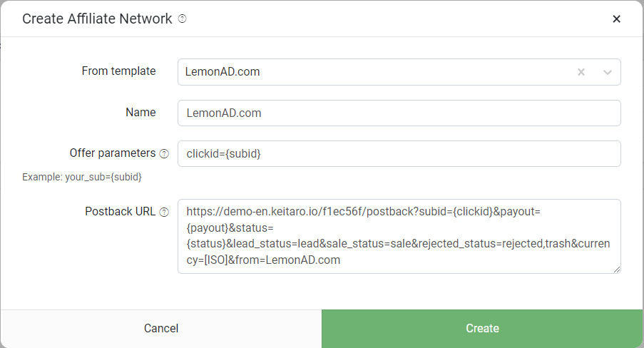Focus the Name input field

click(x=399, y=113)
